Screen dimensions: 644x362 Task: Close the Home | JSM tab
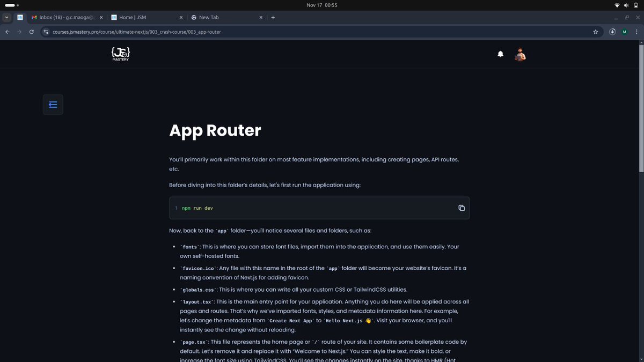tap(180, 17)
